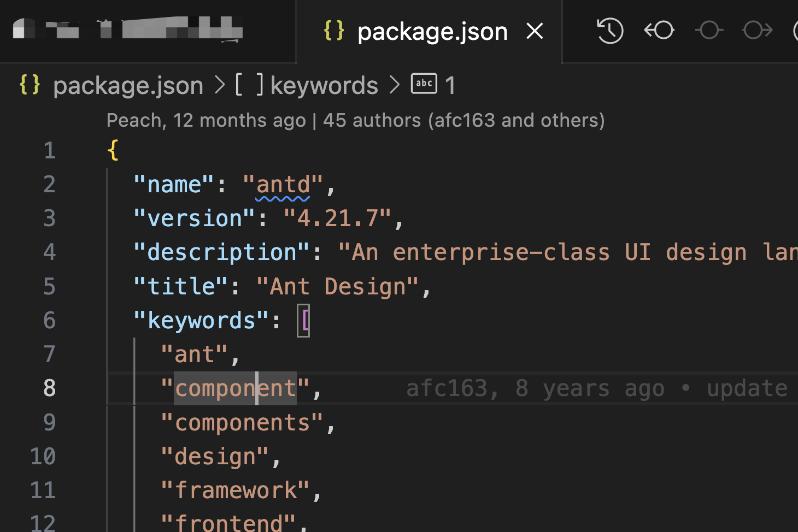The image size is (798, 532).
Task: Place cursor on the underlined 'antd' value
Action: coord(283,184)
